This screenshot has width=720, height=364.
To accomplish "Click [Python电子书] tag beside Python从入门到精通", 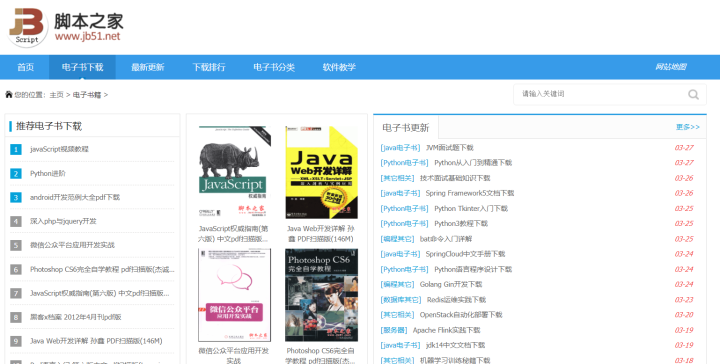I will [404, 163].
